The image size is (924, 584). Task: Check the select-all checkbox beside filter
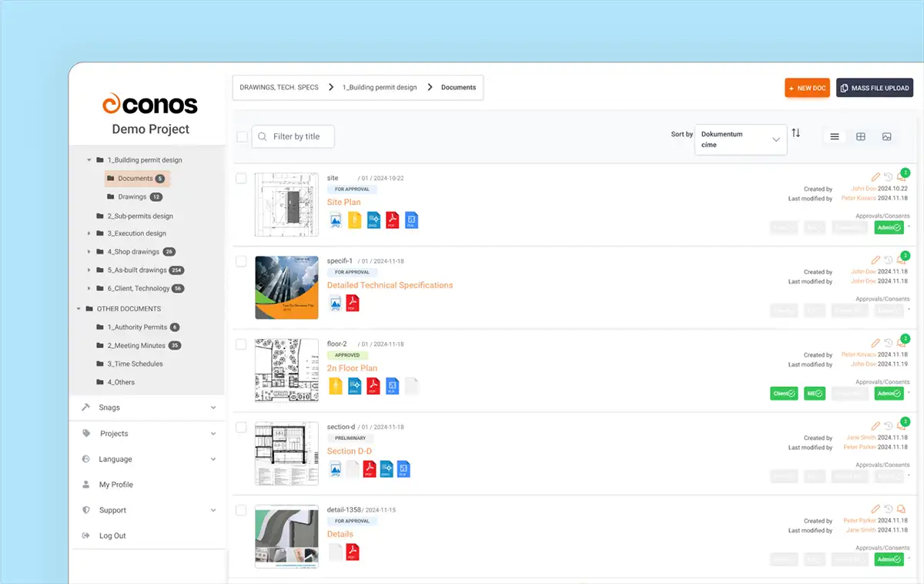(242, 136)
